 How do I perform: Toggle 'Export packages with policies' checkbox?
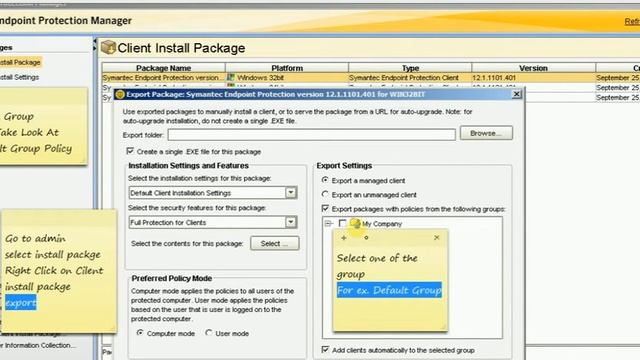tap(325, 209)
